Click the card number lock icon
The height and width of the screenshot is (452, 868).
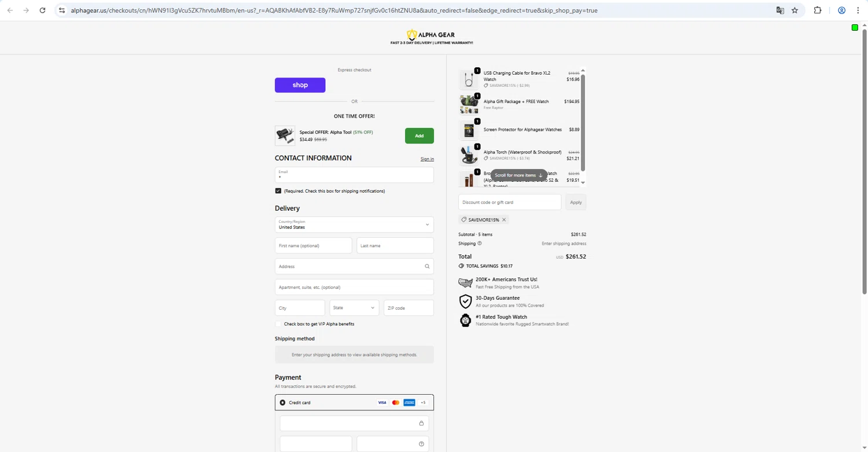click(421, 423)
